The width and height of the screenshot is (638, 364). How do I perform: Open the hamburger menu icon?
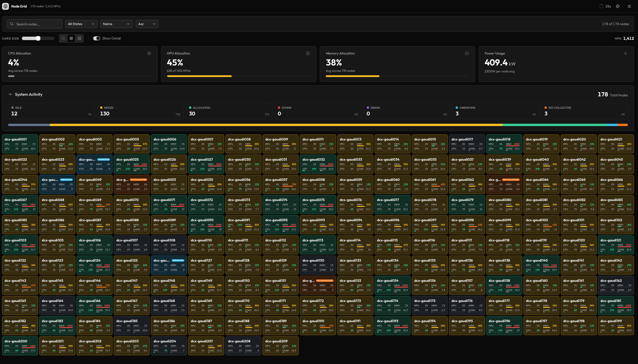[x=629, y=6]
